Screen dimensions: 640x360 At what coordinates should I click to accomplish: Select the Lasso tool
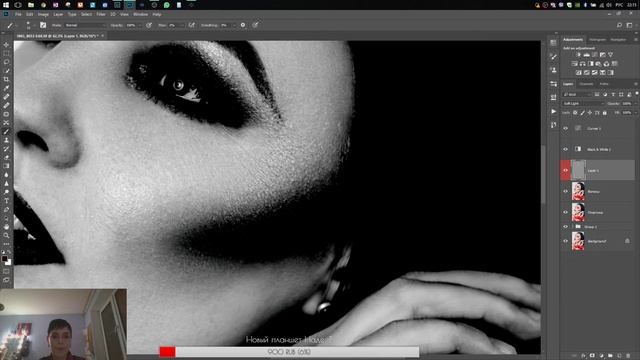pos(6,62)
